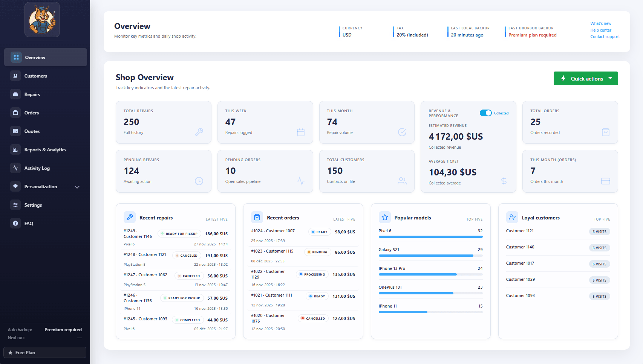Click the Settings icon in the sidebar
Image resolution: width=643 pixels, height=364 pixels.
pyautogui.click(x=15, y=205)
